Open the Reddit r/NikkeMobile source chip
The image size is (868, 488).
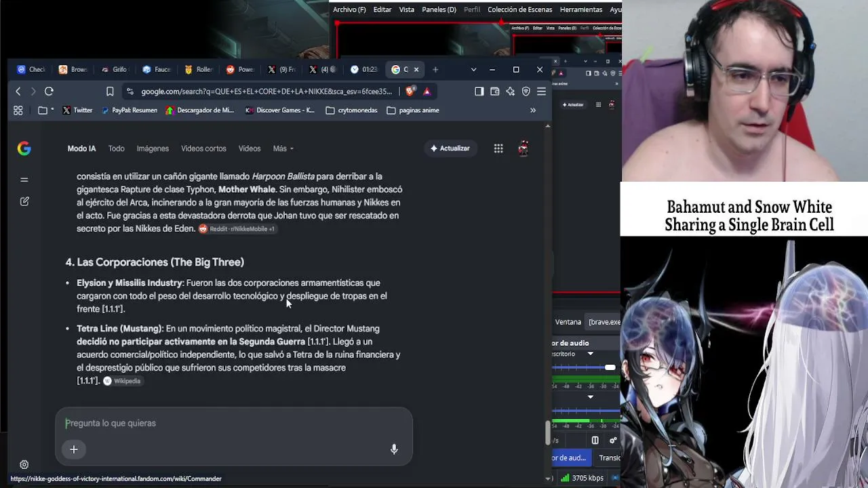click(237, 229)
